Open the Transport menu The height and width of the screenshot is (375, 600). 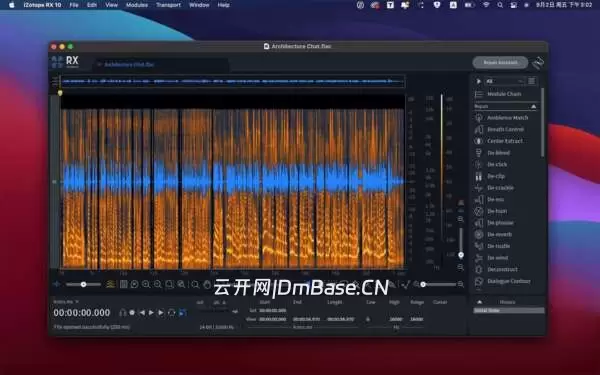pyautogui.click(x=168, y=5)
